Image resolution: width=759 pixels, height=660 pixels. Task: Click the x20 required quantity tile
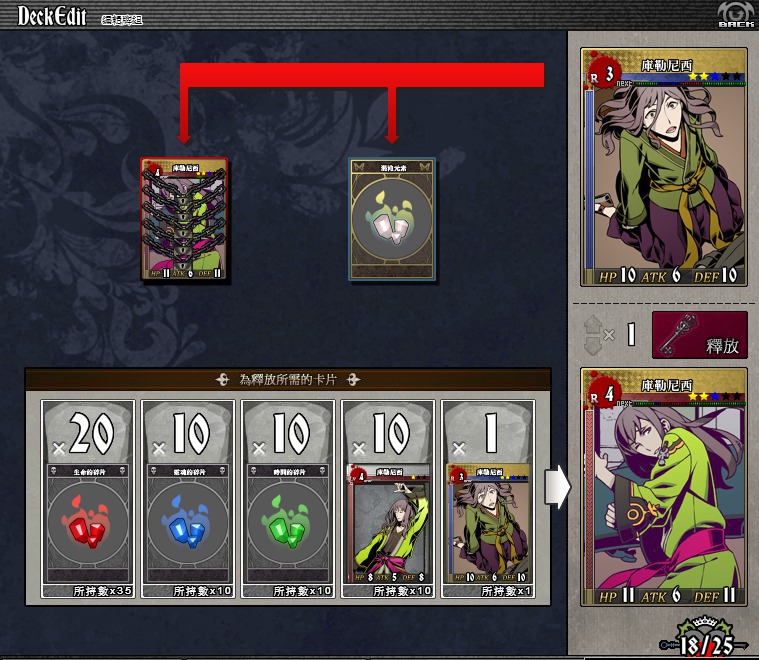(x=88, y=432)
